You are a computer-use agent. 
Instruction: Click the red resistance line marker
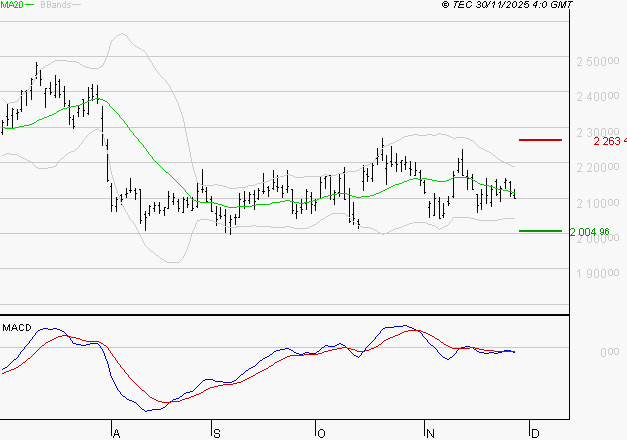540,140
